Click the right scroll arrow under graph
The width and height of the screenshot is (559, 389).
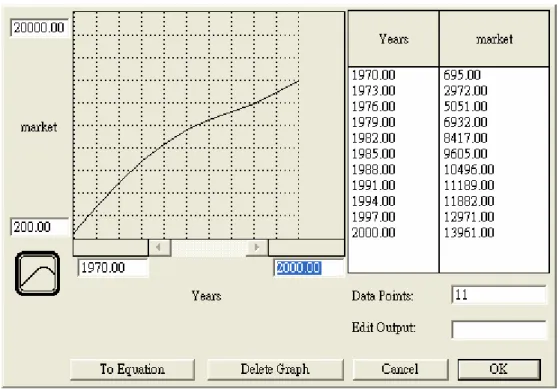tap(257, 247)
